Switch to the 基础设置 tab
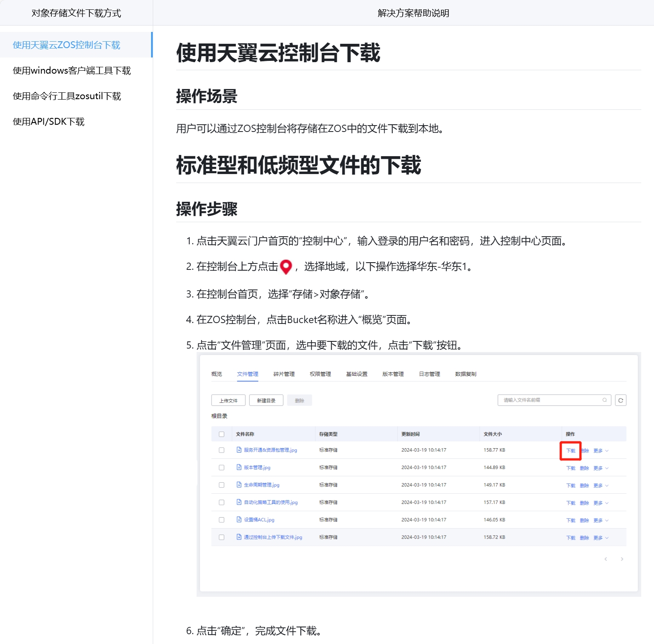This screenshot has height=644, width=654. 357,374
